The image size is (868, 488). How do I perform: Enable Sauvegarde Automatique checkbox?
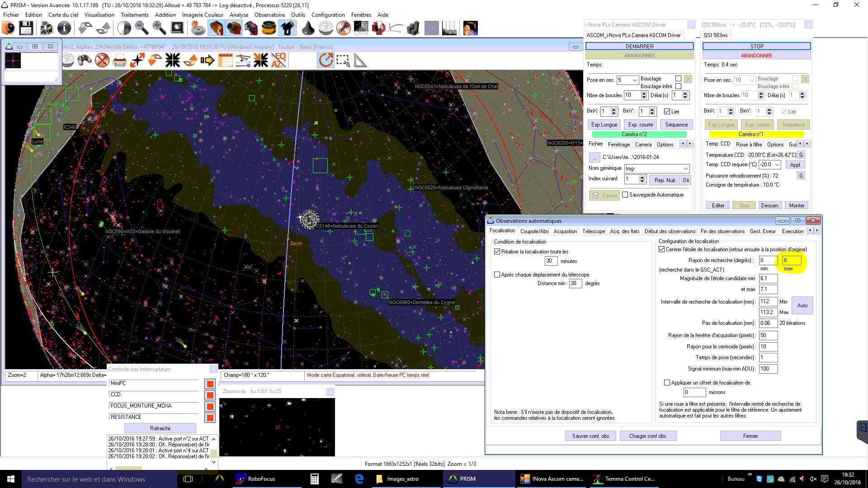point(625,195)
